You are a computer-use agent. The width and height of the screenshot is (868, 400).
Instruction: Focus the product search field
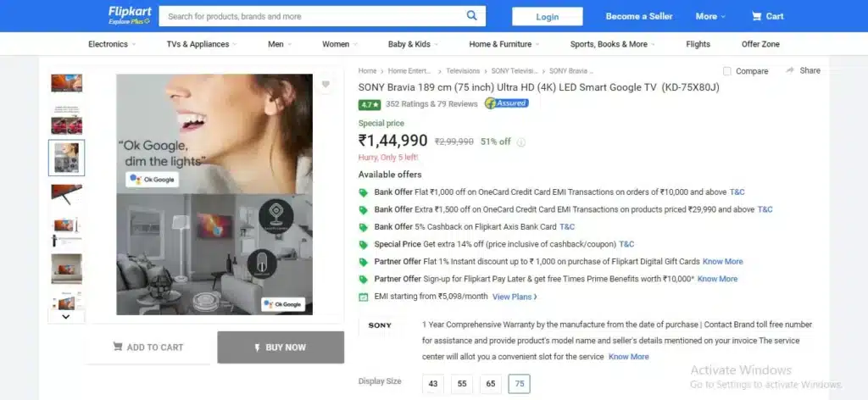point(313,16)
